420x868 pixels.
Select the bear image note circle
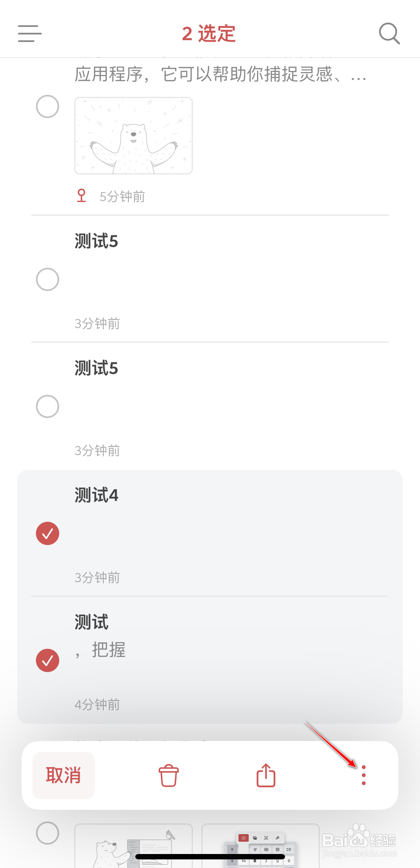[x=47, y=107]
